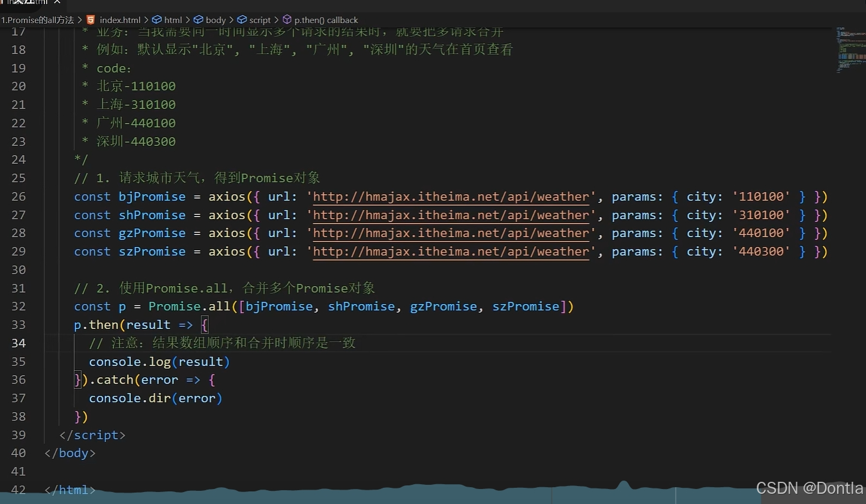Image resolution: width=866 pixels, height=504 pixels.
Task: Place cursor on bjPromise declaration, line 26
Action: coord(152,197)
